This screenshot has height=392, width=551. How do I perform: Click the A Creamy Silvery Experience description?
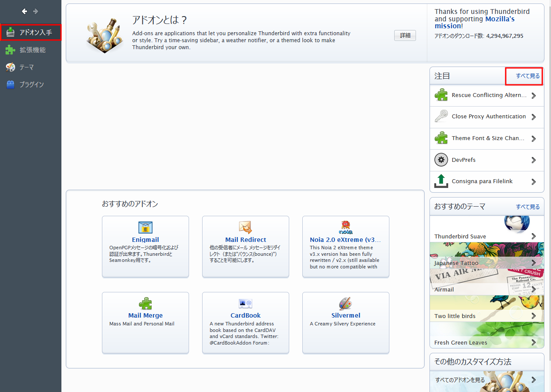tap(342, 324)
